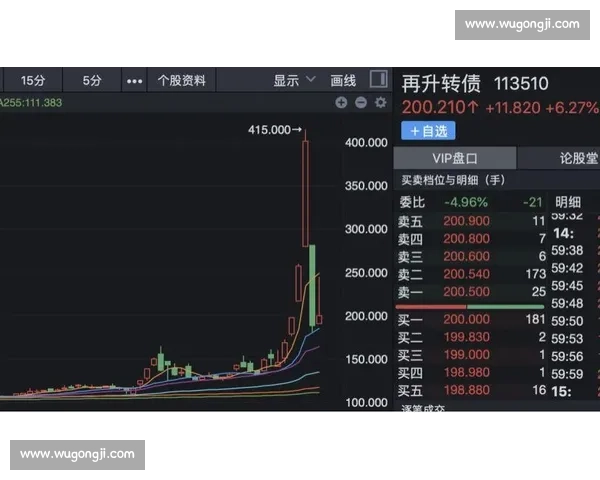Toggle the side panel layout icon
This screenshot has width=600, height=480.
pos(378,79)
